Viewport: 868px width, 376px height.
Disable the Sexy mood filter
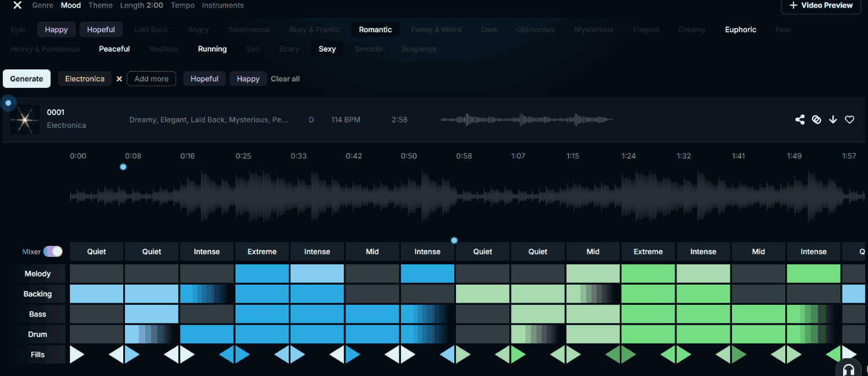coord(327,49)
